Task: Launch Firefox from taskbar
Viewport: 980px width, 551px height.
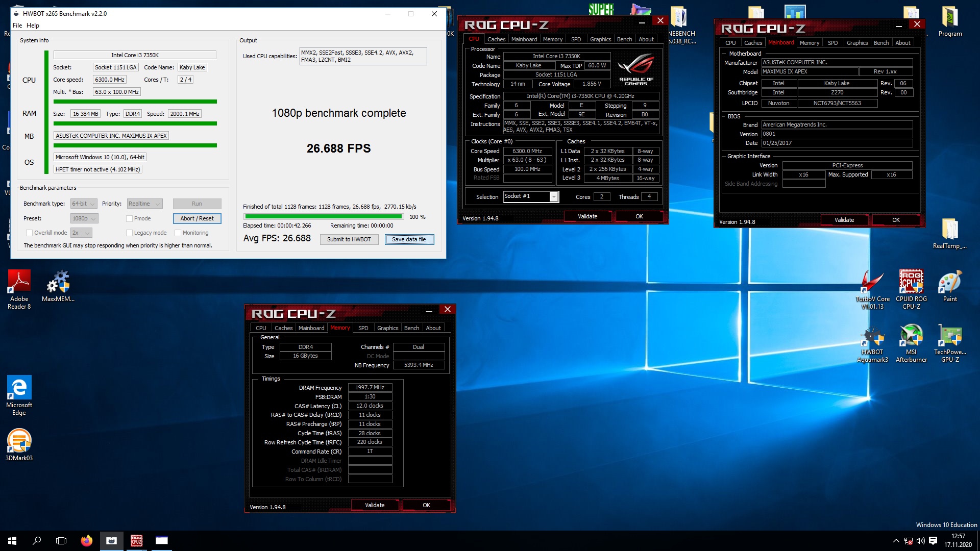Action: coord(87,541)
